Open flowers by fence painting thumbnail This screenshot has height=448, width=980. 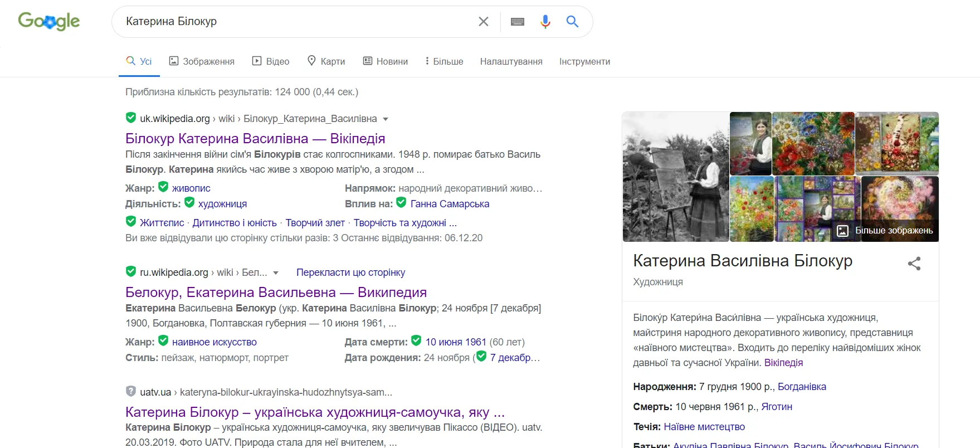(752, 209)
